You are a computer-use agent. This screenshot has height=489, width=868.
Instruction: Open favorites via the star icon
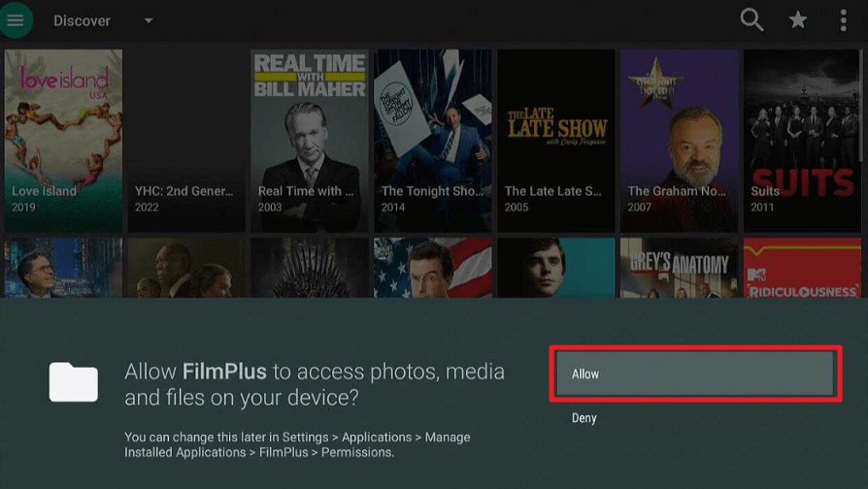tap(798, 20)
